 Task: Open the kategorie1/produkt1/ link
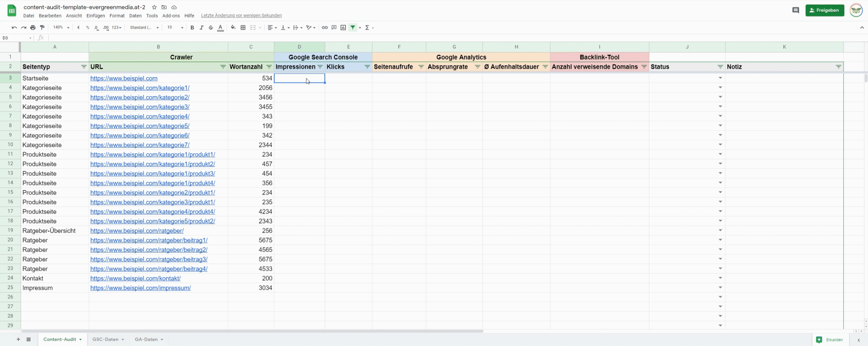tap(153, 154)
